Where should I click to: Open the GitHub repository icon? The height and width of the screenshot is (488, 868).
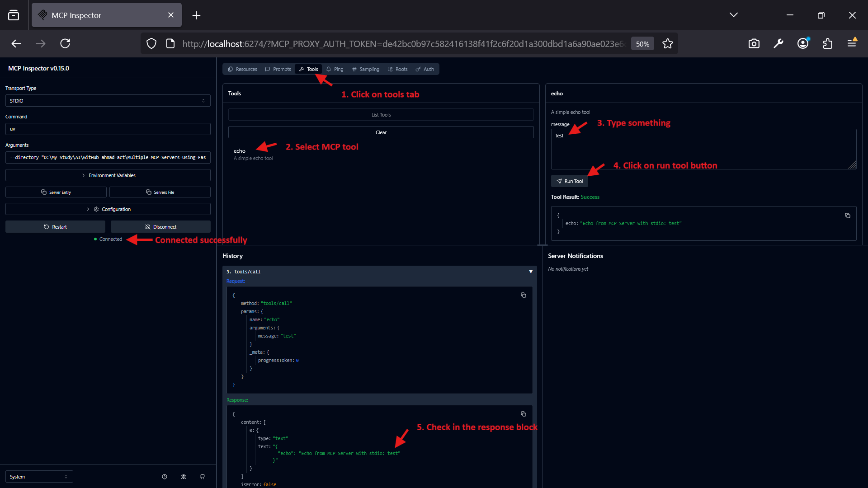(x=203, y=477)
